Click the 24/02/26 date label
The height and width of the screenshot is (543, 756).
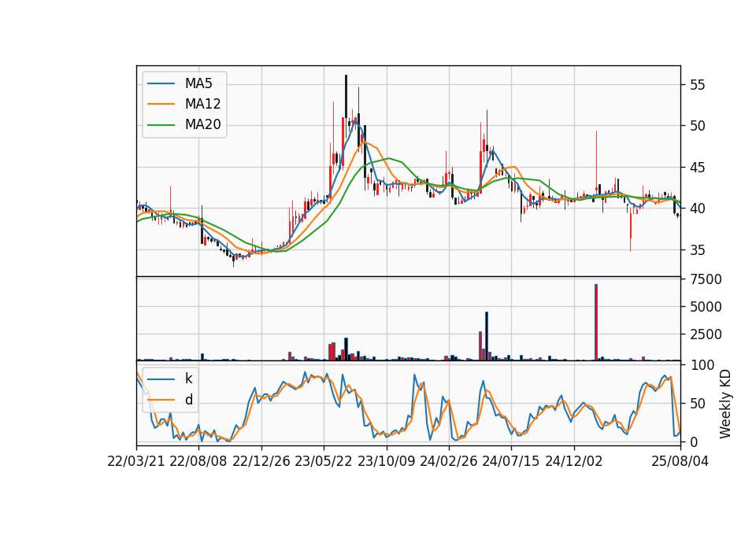tap(448, 462)
